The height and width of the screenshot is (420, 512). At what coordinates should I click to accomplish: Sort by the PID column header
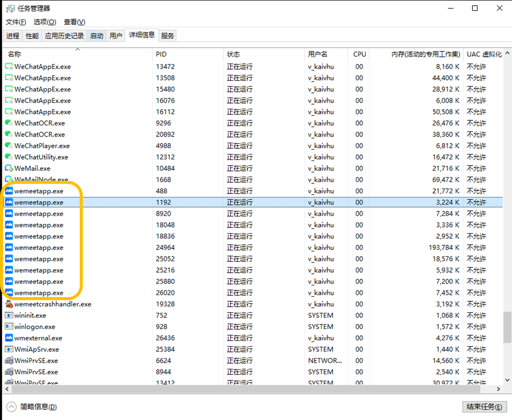click(x=188, y=54)
